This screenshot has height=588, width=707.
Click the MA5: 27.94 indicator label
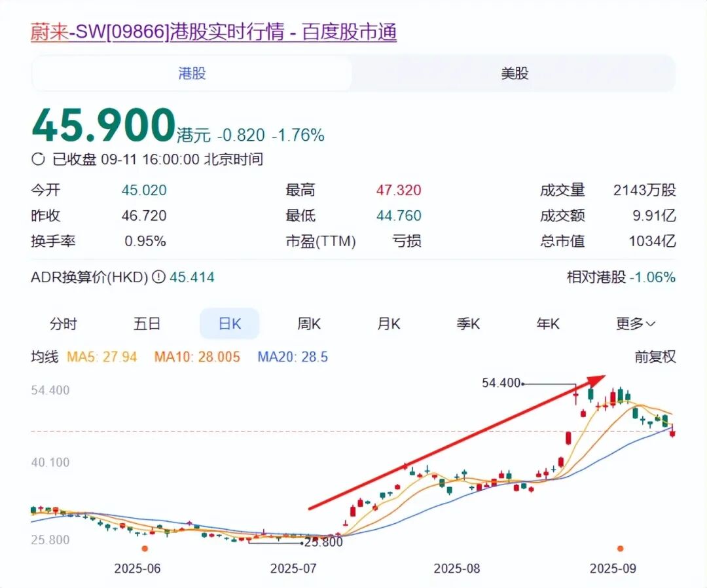(102, 357)
